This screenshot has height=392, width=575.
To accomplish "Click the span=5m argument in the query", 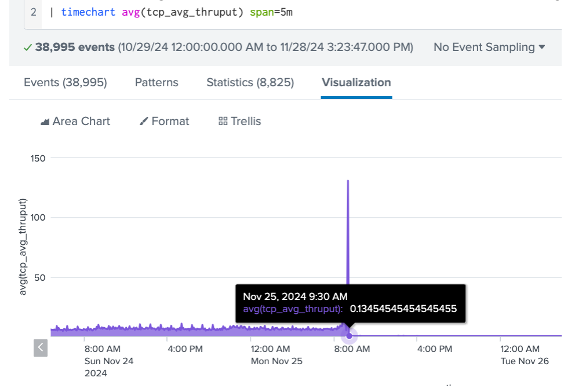I will click(271, 12).
